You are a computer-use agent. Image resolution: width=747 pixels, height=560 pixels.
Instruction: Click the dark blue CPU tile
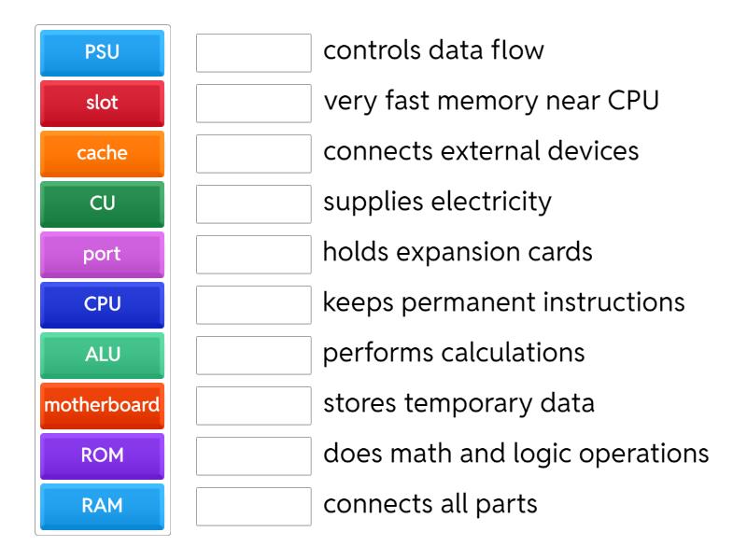coord(103,305)
